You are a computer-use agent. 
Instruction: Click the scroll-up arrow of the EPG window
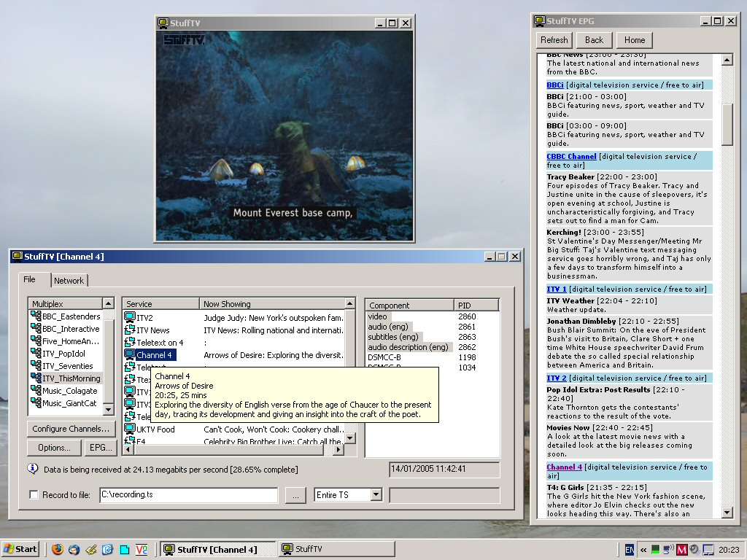click(x=727, y=60)
